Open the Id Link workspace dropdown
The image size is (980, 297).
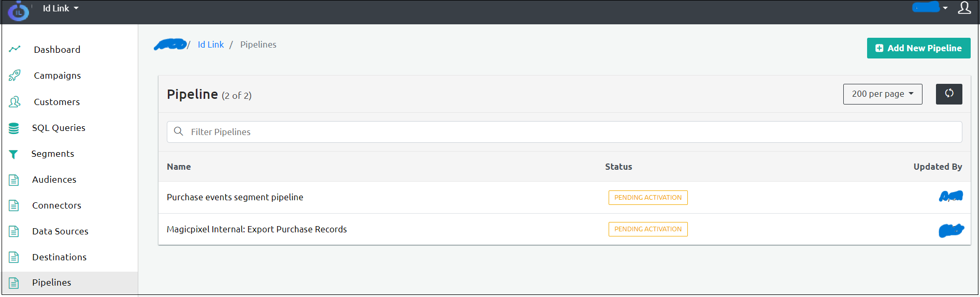tap(61, 8)
